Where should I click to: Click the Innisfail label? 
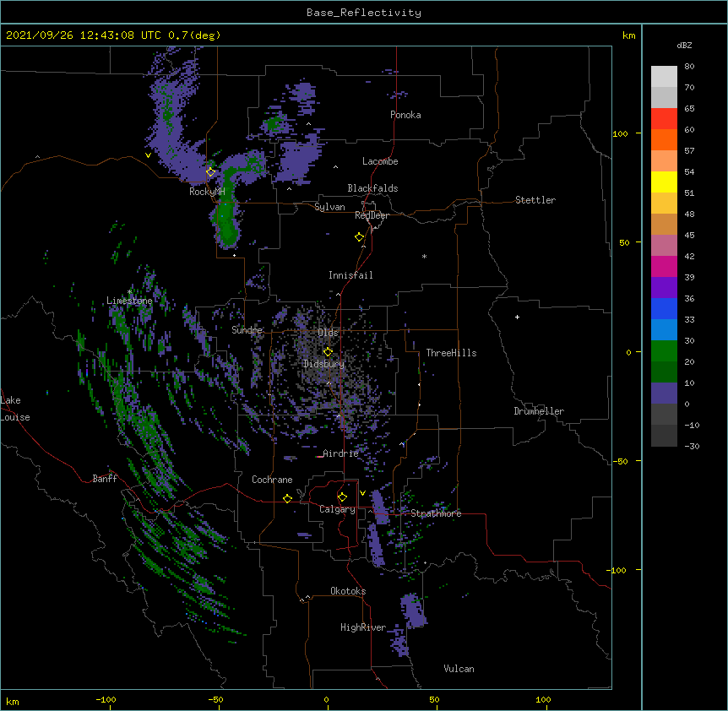(350, 275)
